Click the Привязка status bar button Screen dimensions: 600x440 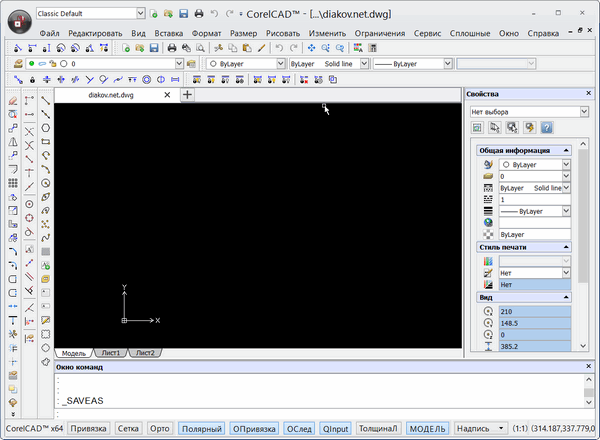[x=89, y=428]
